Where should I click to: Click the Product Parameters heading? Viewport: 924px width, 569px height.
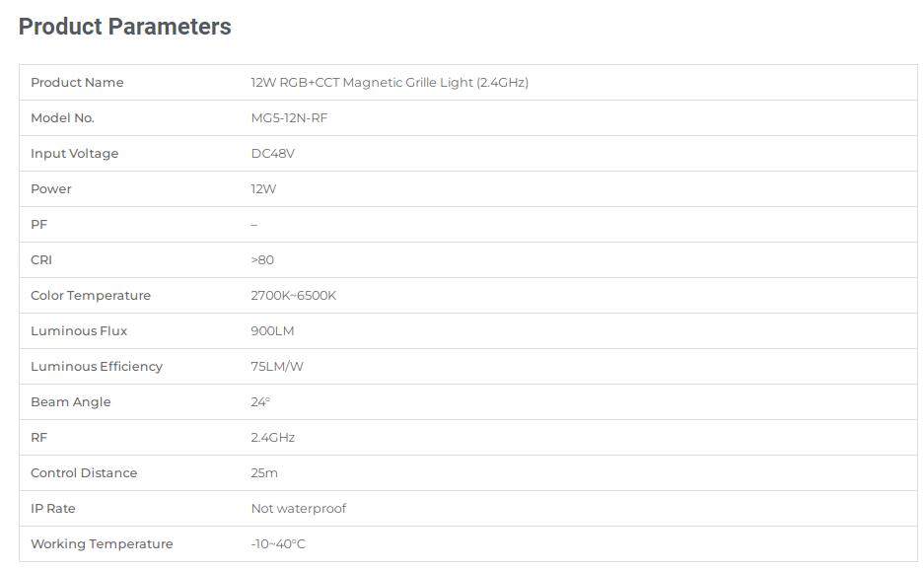pos(125,27)
